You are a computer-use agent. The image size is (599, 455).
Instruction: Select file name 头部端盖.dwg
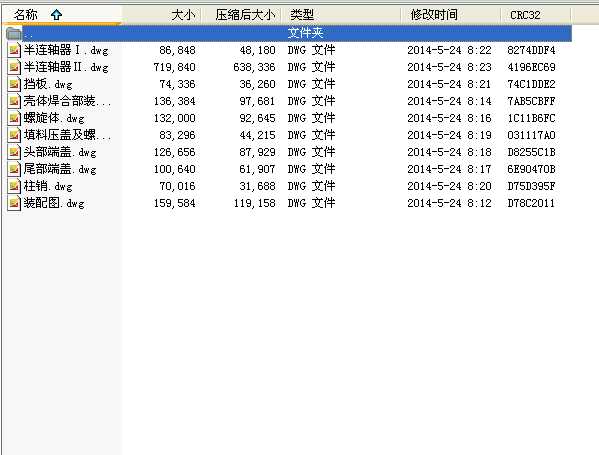point(60,152)
